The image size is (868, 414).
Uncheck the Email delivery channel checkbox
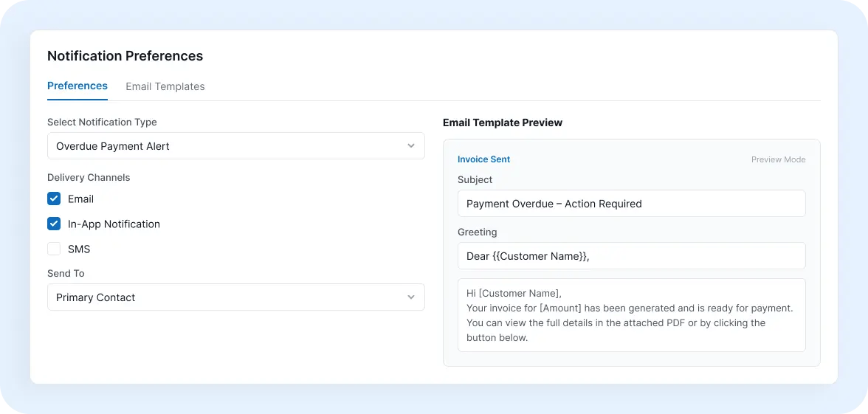54,199
